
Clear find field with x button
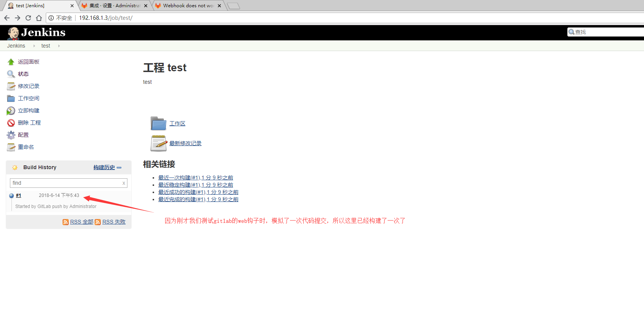click(124, 183)
